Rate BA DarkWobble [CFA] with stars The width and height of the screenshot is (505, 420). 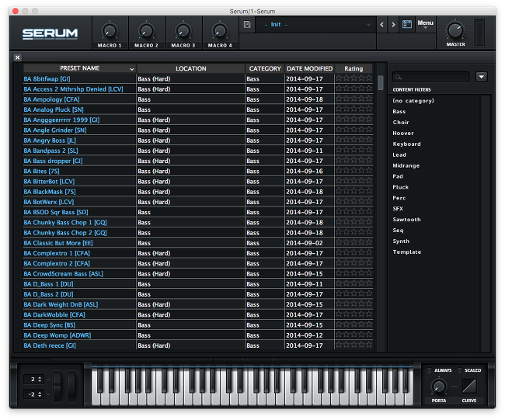coord(353,314)
